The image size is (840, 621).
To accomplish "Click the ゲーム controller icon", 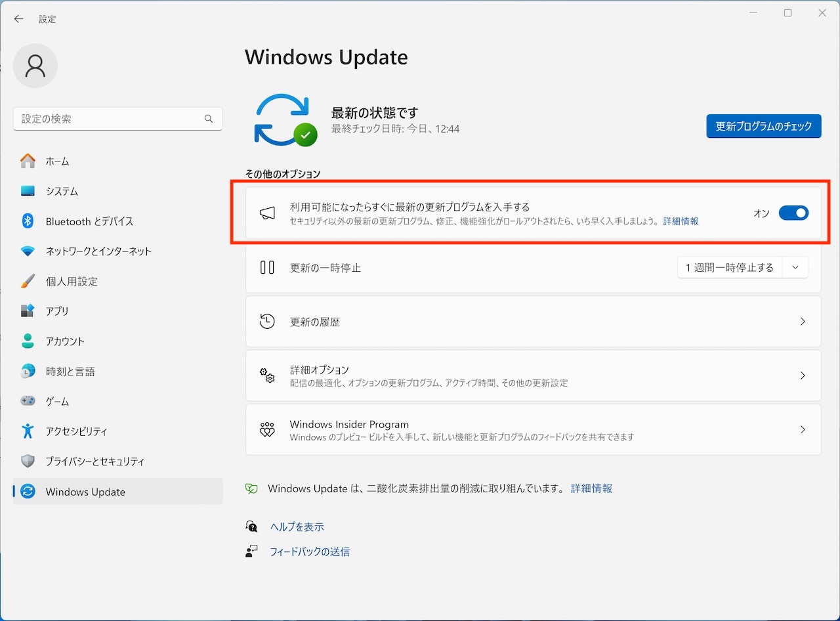I will tap(28, 401).
